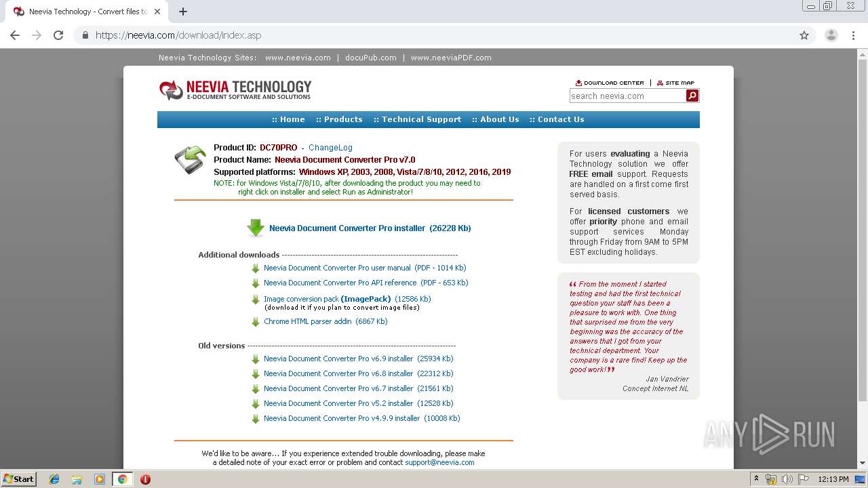The width and height of the screenshot is (868, 488).
Task: Click green arrow beside user manual
Action: [256, 268]
